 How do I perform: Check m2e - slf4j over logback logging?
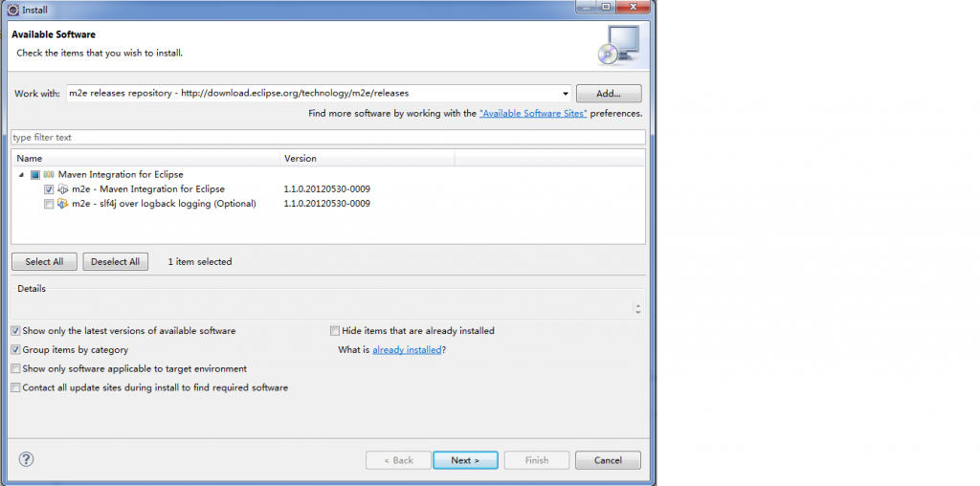click(49, 205)
